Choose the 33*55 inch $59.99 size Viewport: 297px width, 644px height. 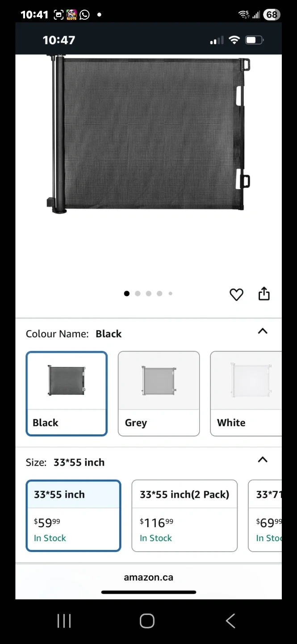(x=73, y=516)
